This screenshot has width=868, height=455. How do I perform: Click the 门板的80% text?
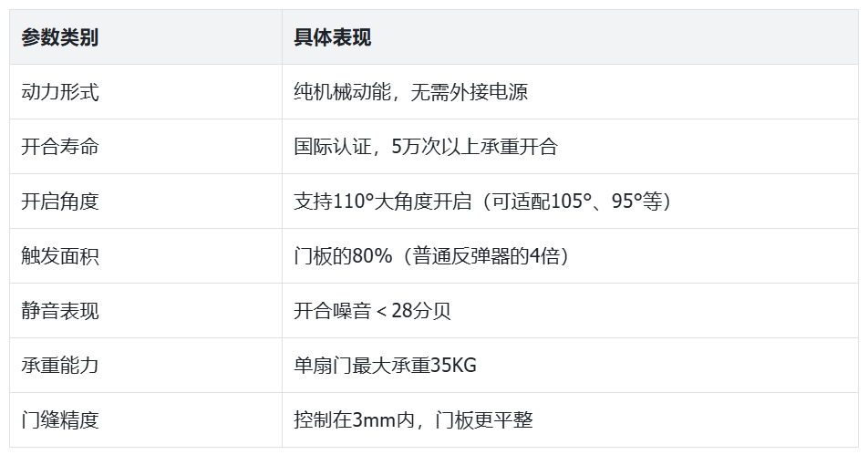pos(342,256)
